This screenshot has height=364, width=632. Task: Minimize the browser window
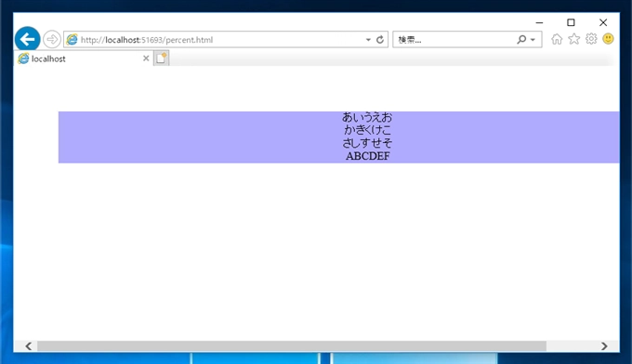539,22
